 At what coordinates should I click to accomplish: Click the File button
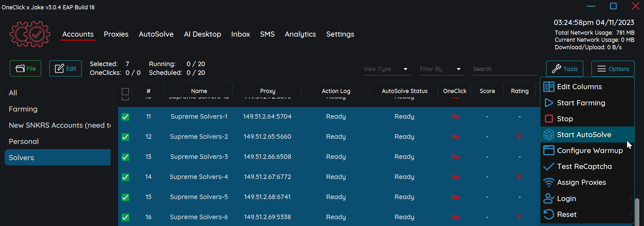[x=25, y=68]
